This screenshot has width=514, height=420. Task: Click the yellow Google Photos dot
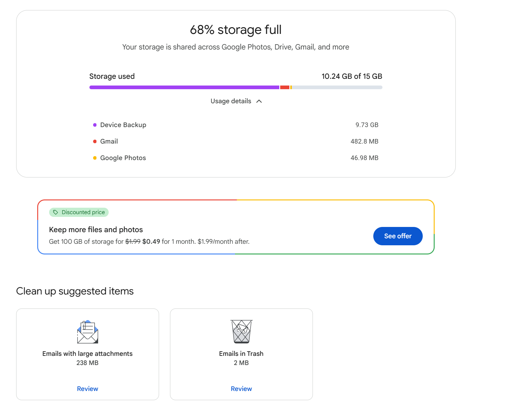(x=95, y=158)
